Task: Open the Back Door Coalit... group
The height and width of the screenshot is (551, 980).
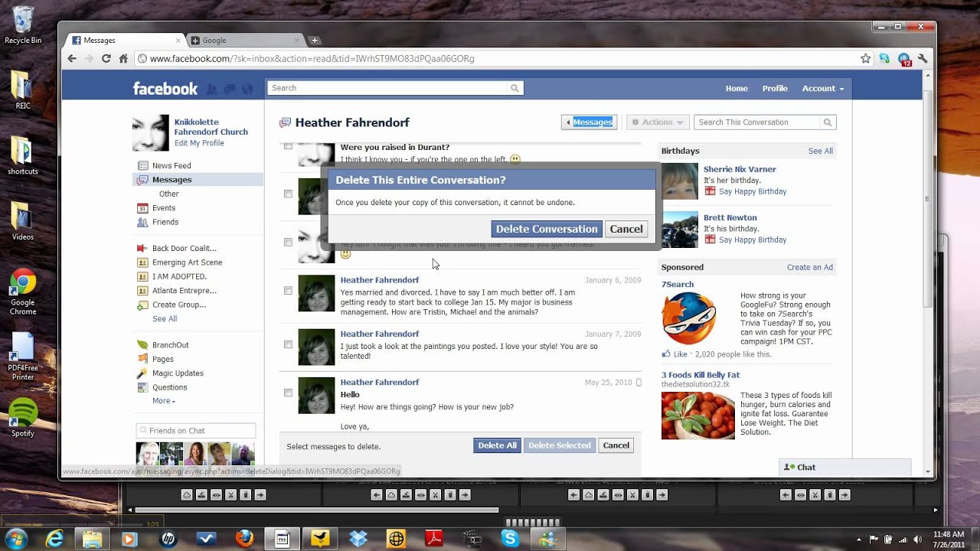Action: tap(184, 248)
